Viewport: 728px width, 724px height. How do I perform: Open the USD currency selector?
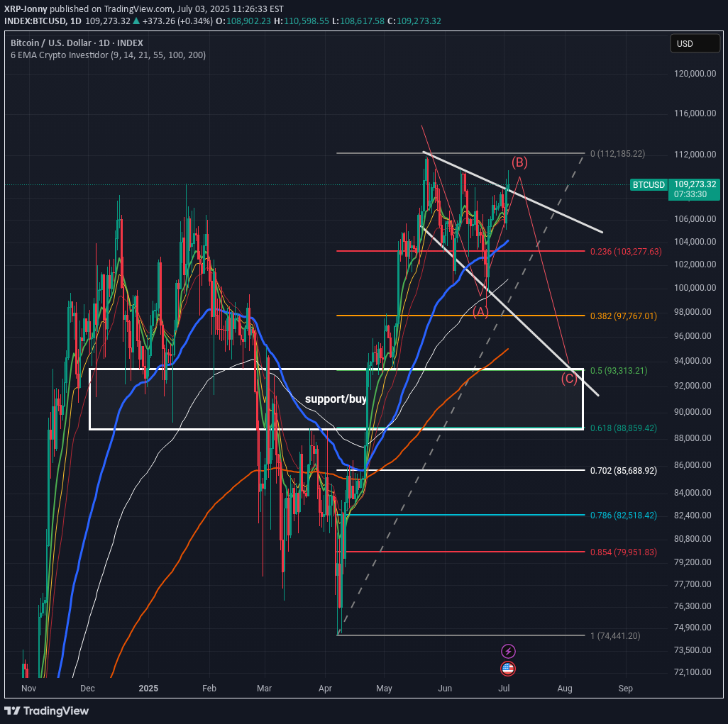(x=695, y=44)
